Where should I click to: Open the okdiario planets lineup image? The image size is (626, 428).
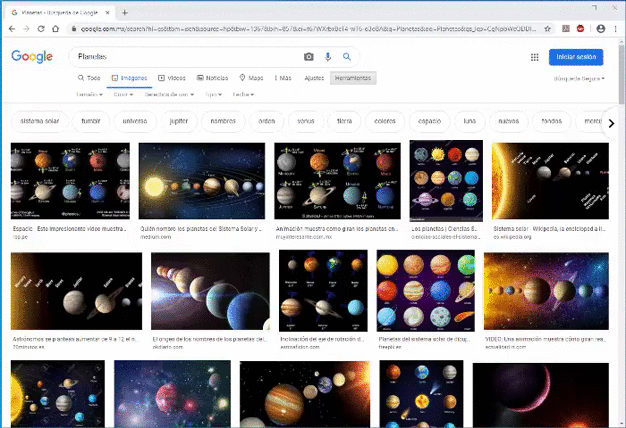(210, 291)
